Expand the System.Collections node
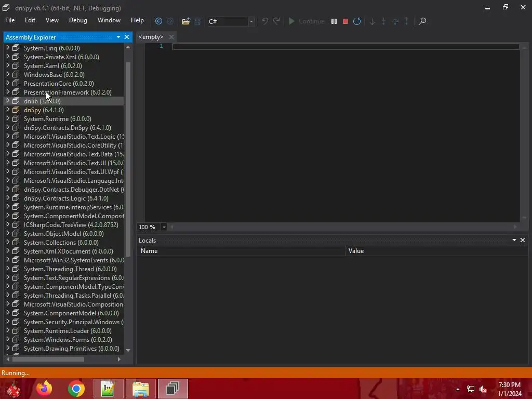This screenshot has width=532, height=399. [x=7, y=242]
